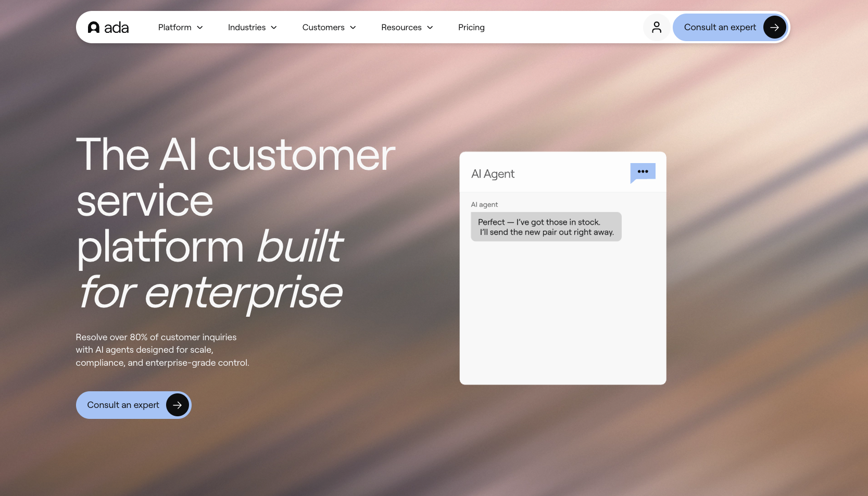Open the Customers dropdown chevron
The height and width of the screenshot is (496, 868).
pos(354,28)
